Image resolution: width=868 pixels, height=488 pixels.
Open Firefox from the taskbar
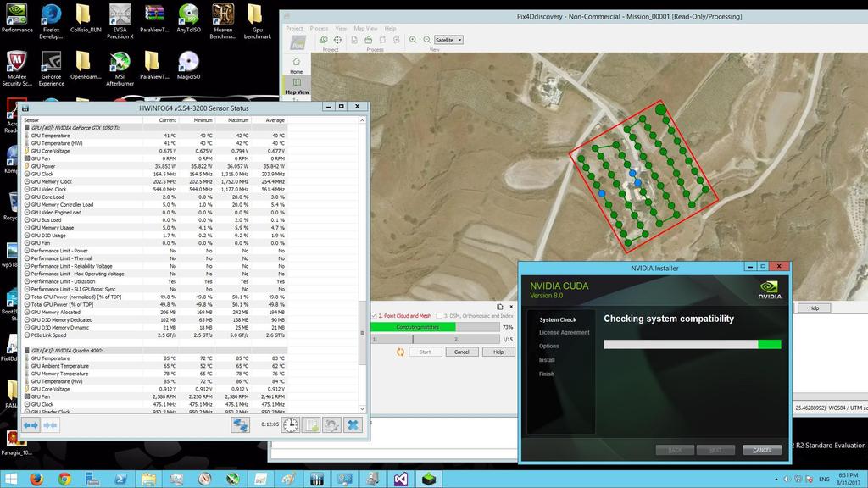pos(36,479)
